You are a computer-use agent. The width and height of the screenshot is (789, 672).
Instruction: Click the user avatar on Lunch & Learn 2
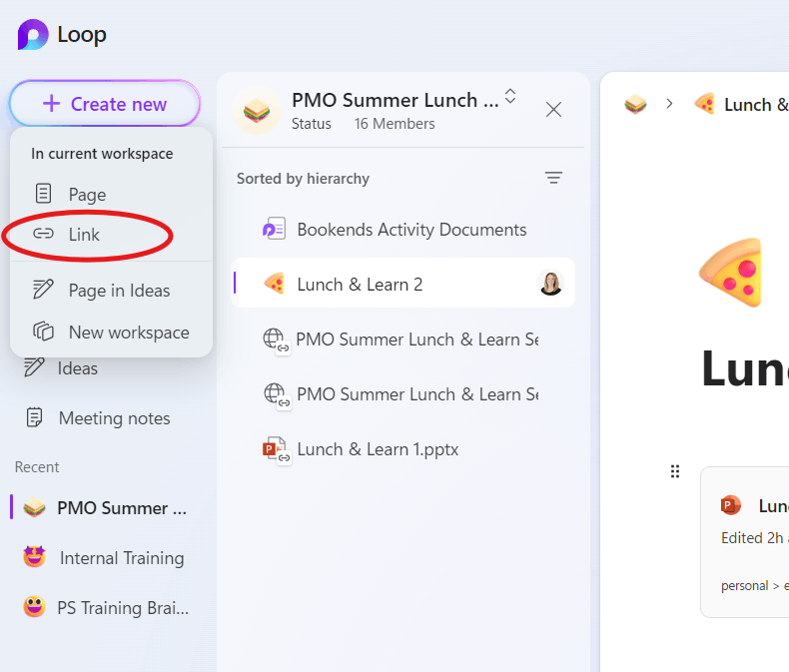[550, 284]
